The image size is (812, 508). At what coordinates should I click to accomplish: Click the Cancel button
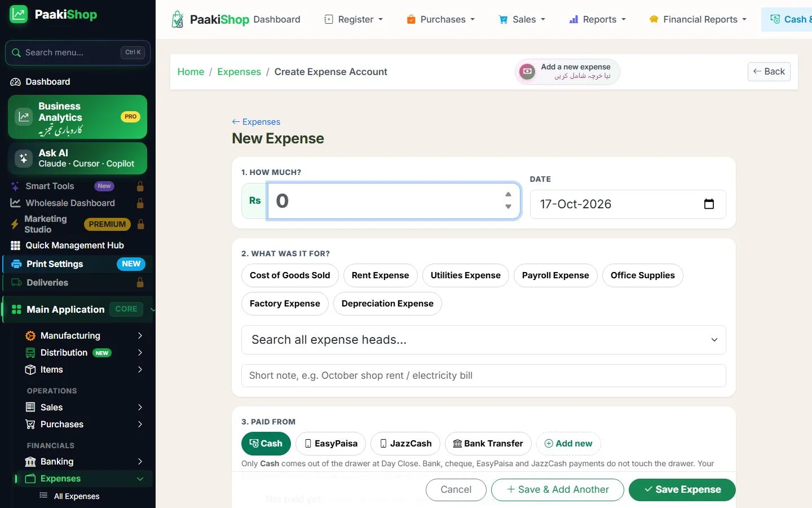pyautogui.click(x=456, y=490)
